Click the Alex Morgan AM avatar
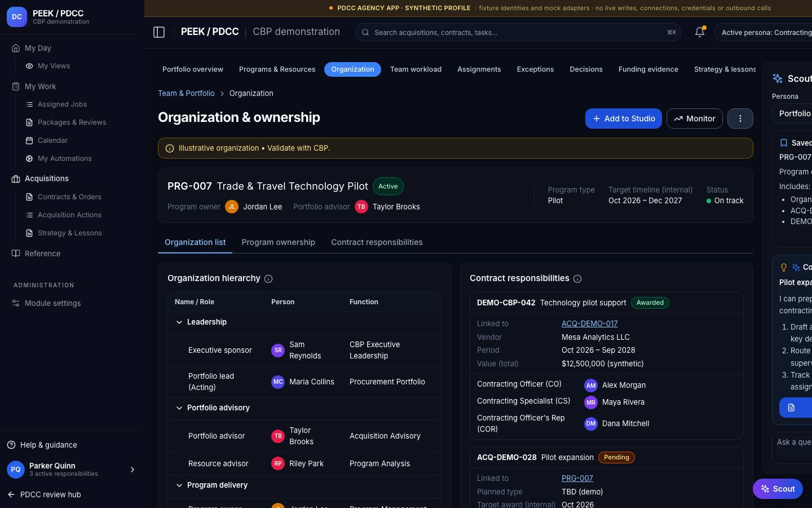 [591, 386]
